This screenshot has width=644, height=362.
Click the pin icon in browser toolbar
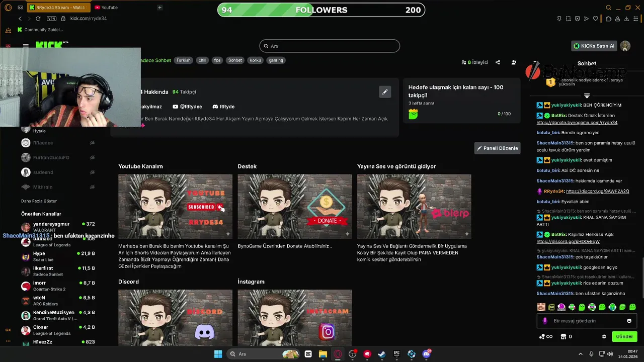559,19
